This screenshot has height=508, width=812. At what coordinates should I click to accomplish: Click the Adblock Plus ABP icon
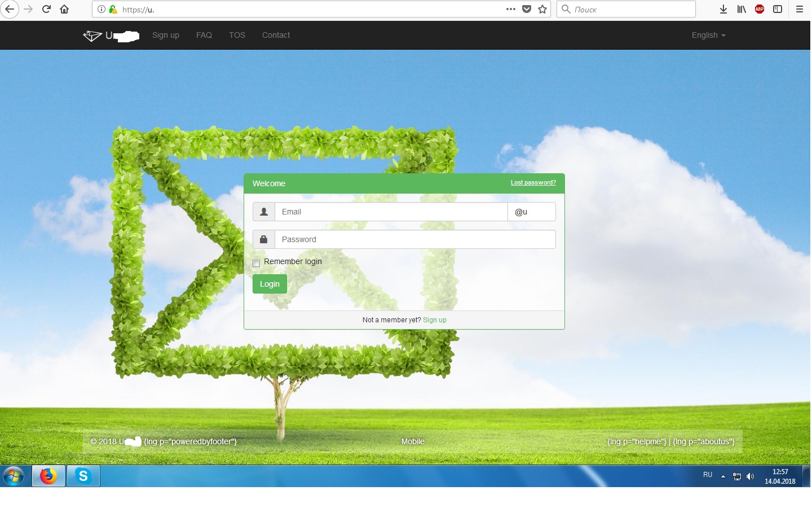[x=760, y=9]
